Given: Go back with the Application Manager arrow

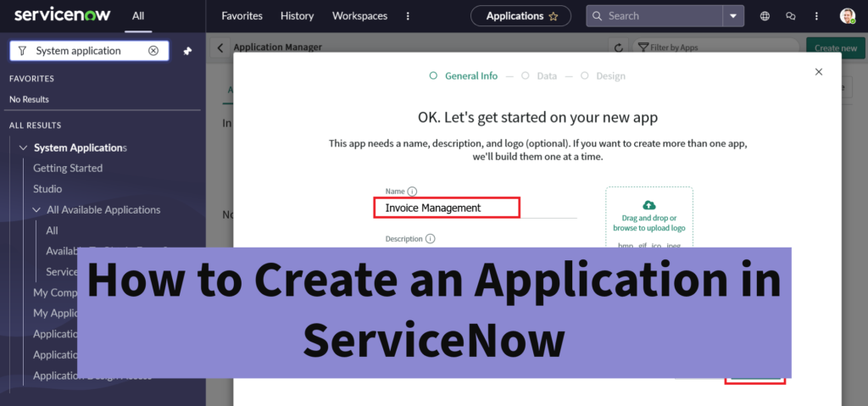Looking at the screenshot, I should coord(220,47).
